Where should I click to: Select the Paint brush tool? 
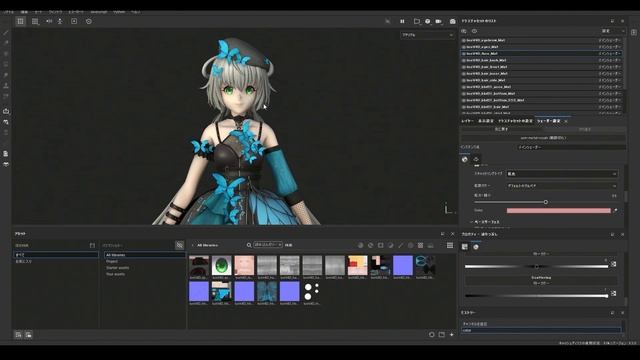click(x=6, y=33)
